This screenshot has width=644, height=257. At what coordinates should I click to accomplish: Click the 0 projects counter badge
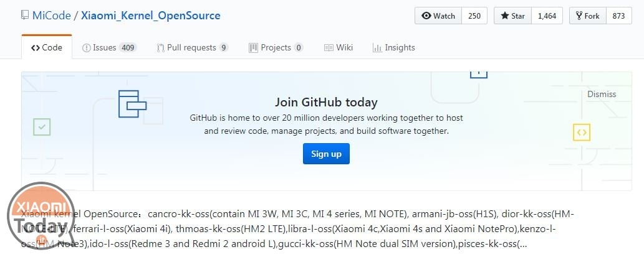299,47
